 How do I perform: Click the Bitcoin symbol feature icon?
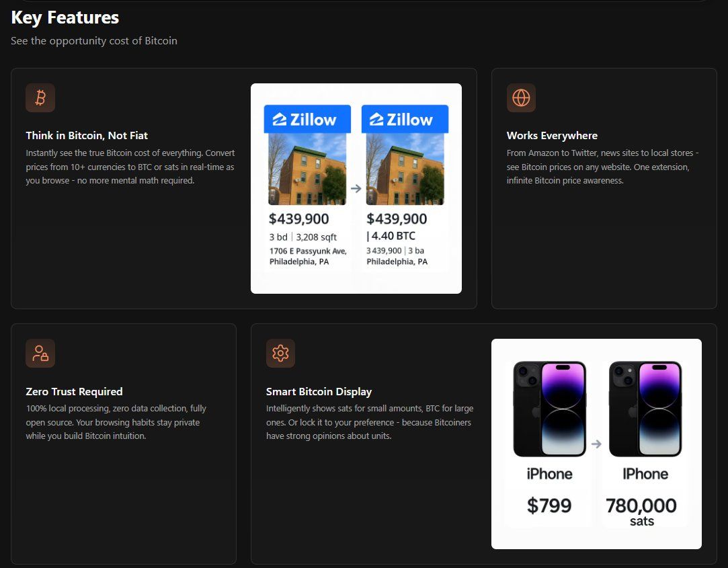40,98
